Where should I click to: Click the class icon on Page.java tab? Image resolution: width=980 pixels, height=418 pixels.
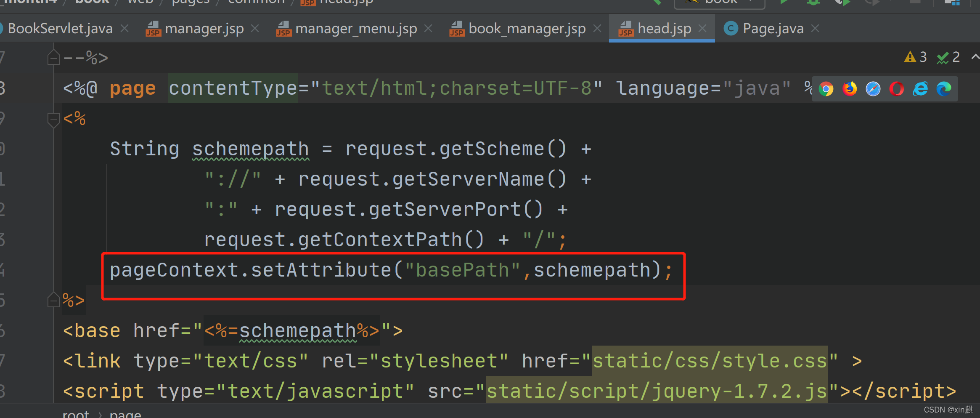pos(731,29)
